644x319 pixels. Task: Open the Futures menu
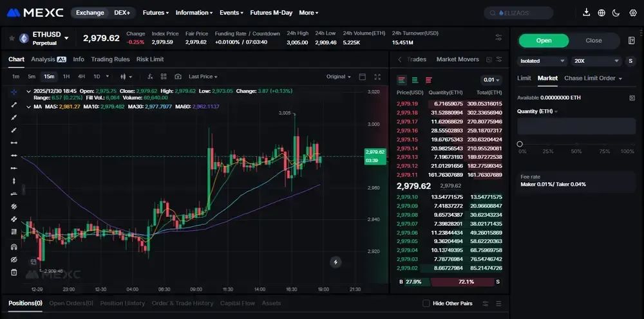coord(156,13)
